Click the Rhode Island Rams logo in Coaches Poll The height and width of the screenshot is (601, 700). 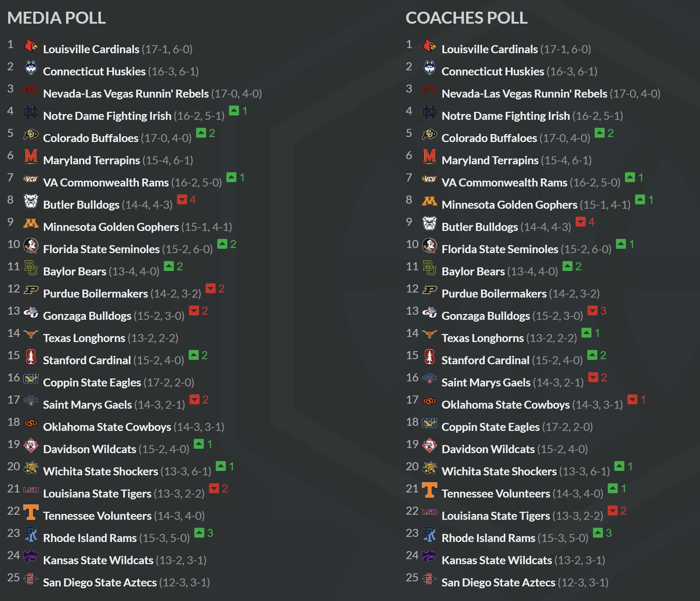430,535
